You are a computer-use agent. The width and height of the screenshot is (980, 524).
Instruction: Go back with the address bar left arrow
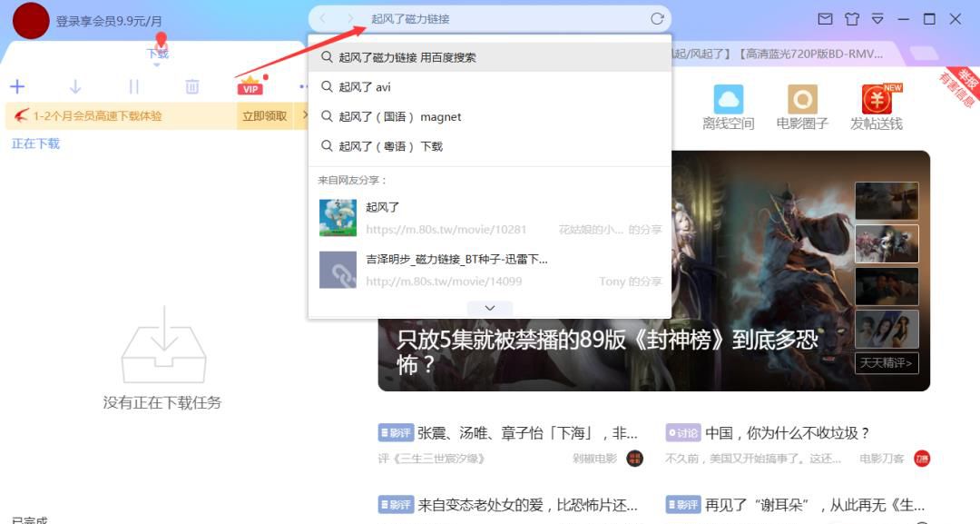pos(322,19)
